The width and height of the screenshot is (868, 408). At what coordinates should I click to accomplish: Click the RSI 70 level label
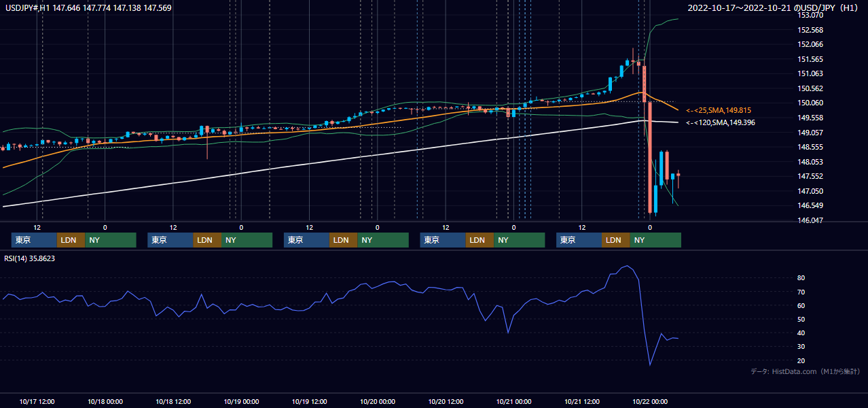click(x=801, y=292)
